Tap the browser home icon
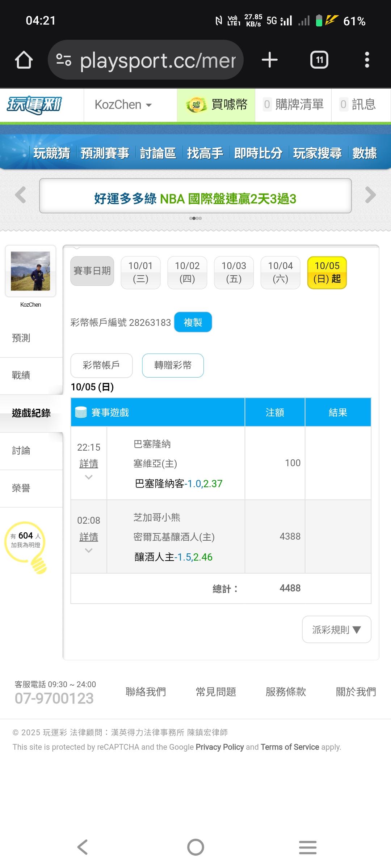 click(x=24, y=60)
